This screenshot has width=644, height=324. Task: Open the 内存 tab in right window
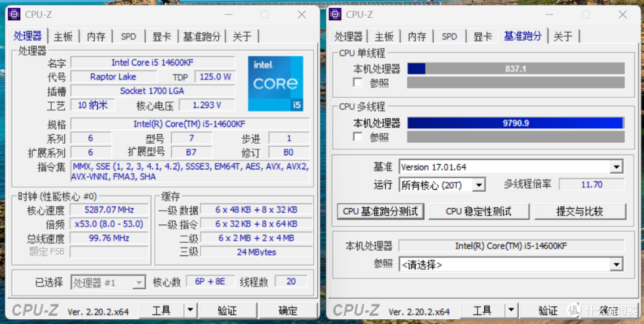[x=417, y=36]
